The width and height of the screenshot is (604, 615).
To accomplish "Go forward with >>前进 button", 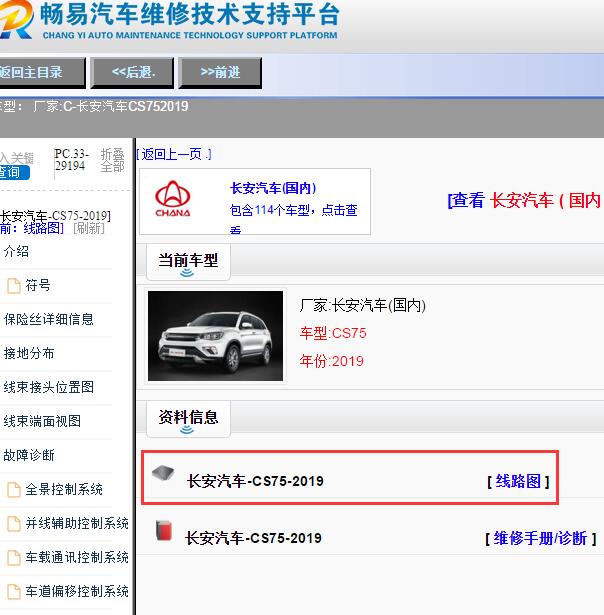I will point(220,73).
